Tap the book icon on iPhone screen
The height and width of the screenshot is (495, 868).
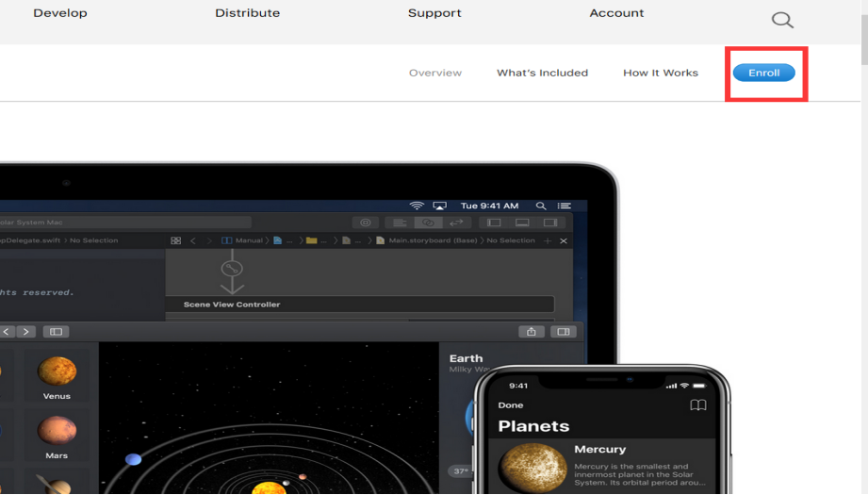click(698, 405)
